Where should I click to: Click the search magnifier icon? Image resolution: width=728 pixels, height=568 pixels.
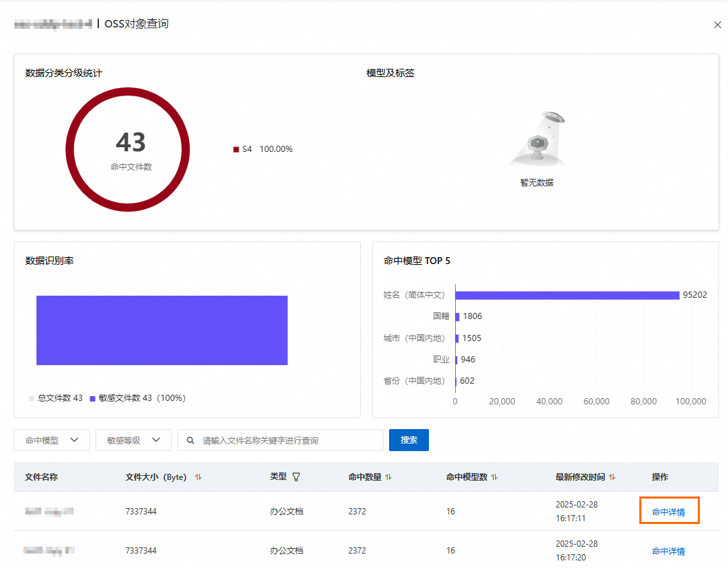(x=190, y=441)
